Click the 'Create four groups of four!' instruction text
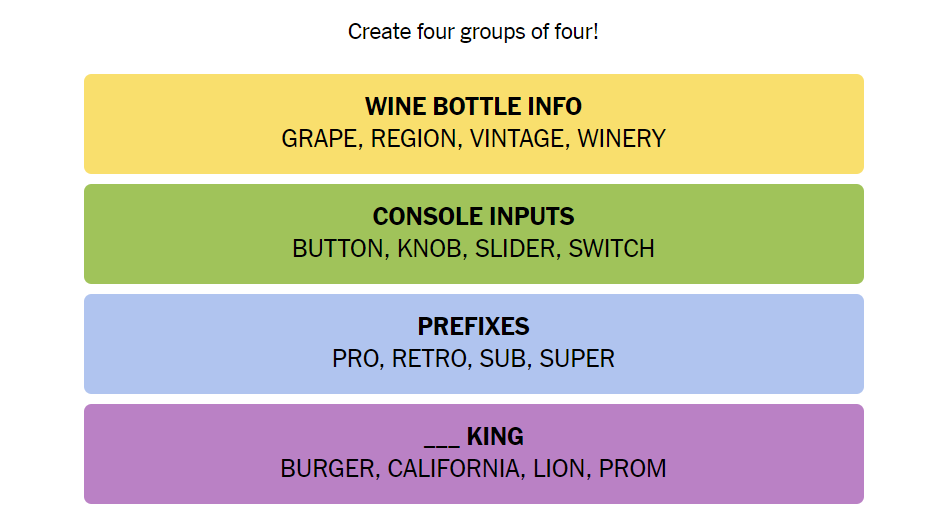This screenshot has height=511, width=949. [x=473, y=32]
